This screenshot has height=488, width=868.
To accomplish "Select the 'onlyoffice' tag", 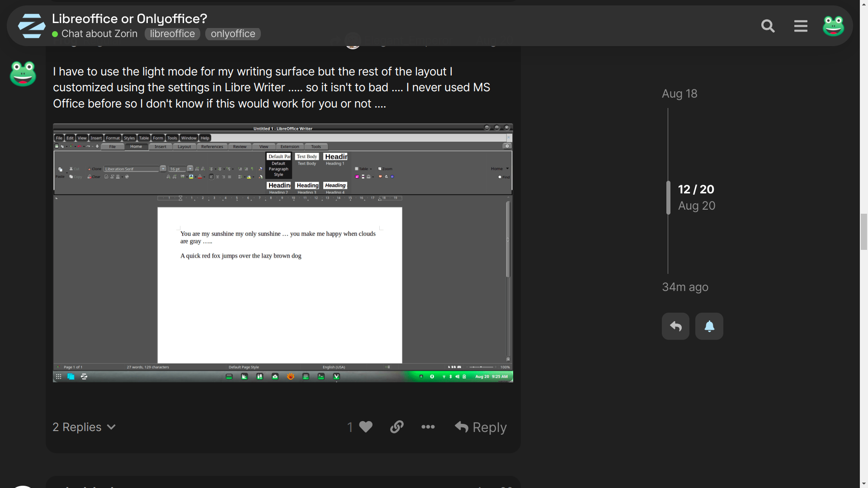I will [233, 34].
